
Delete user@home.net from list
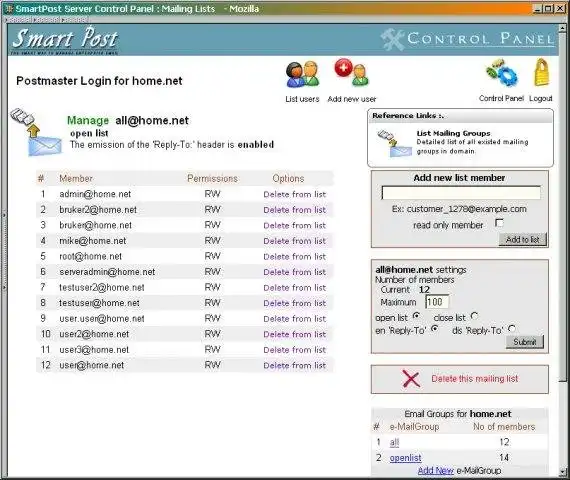(295, 365)
